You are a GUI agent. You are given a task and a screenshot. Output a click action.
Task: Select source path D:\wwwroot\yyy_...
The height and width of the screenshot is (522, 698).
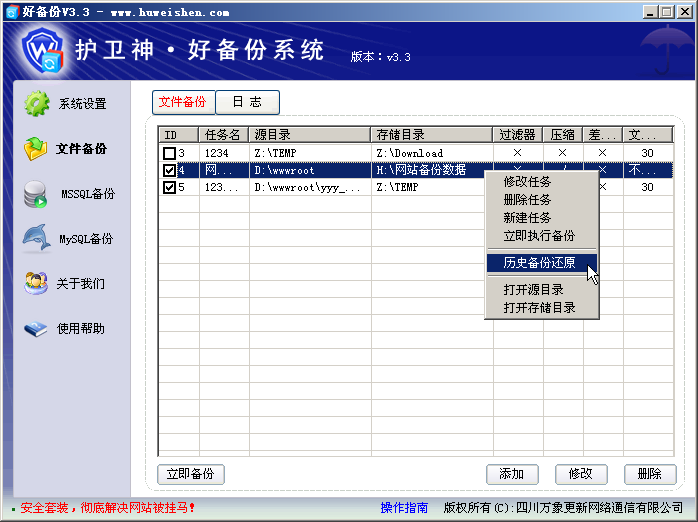click(x=307, y=187)
